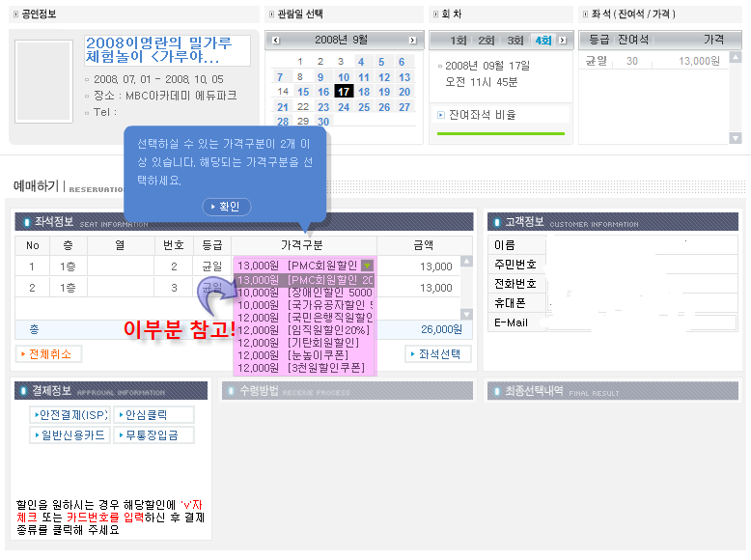Viewport: 751px width, 560px height.
Task: Select September 5 in calendar
Action: 381,62
